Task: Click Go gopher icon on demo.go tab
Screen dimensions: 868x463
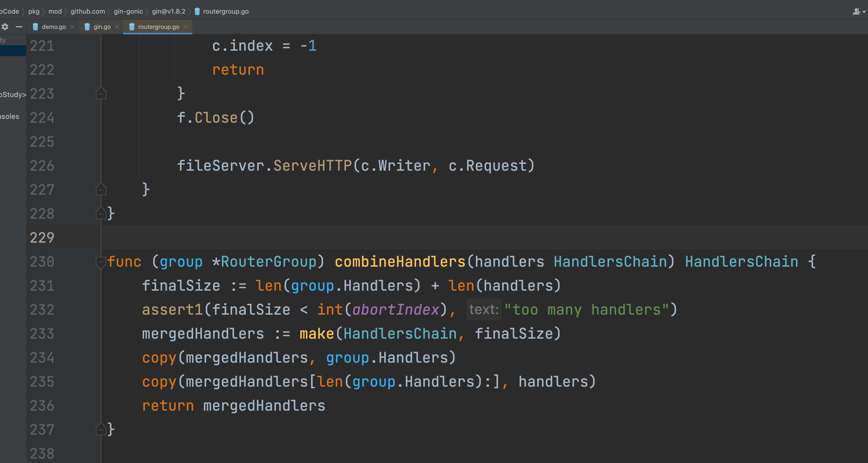Action: point(35,27)
